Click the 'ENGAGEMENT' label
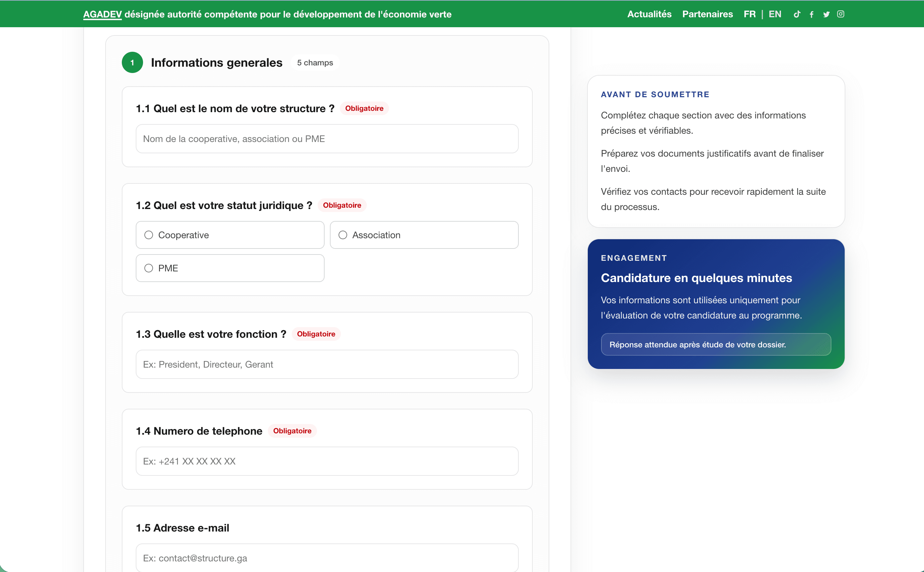The width and height of the screenshot is (924, 572). (634, 257)
